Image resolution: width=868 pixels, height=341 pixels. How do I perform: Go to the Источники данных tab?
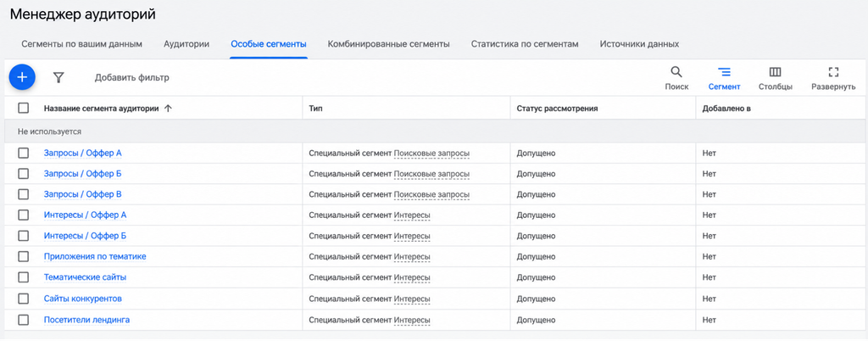tap(639, 44)
